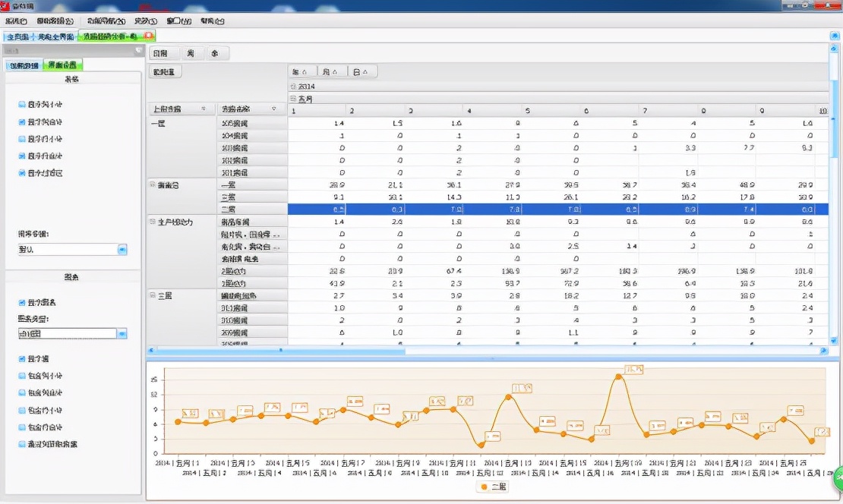Toggle the sort arrow on the month column field
Image resolution: width=843 pixels, height=504 pixels.
[334, 72]
